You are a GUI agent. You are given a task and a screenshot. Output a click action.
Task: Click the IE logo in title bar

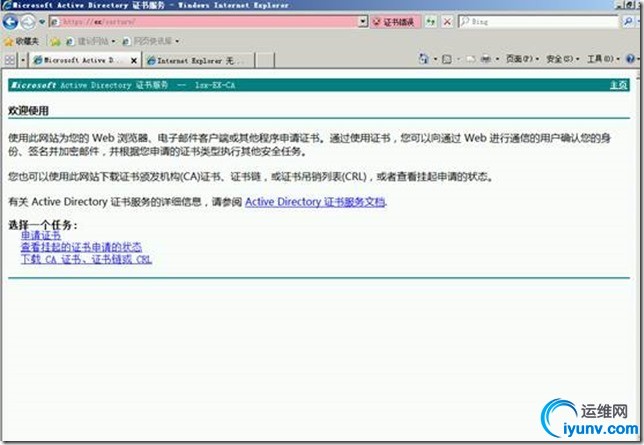(7, 5)
